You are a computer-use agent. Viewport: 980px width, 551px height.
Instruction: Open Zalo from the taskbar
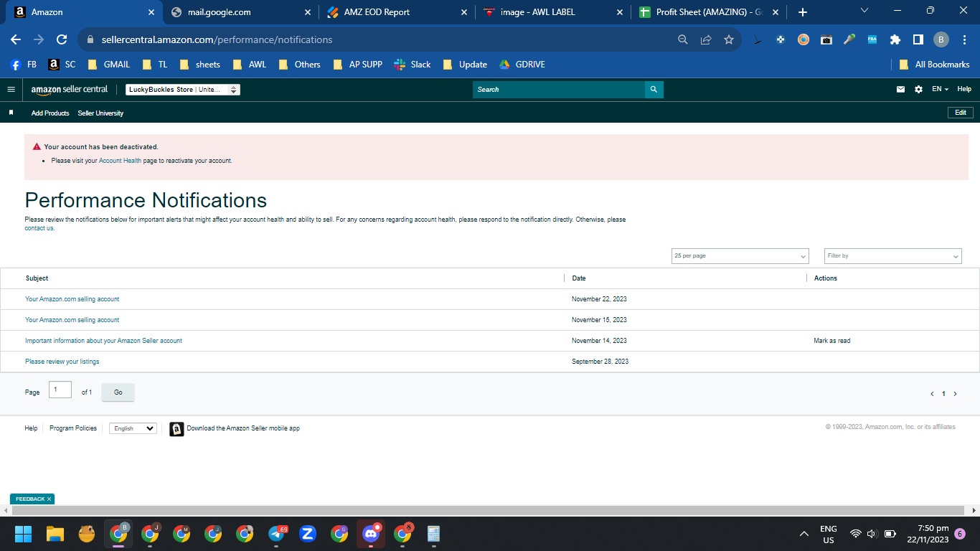click(308, 534)
